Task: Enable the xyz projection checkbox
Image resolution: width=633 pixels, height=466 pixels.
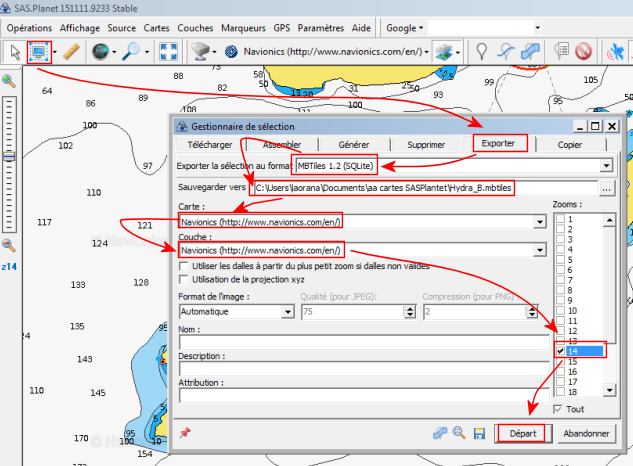Action: [184, 279]
